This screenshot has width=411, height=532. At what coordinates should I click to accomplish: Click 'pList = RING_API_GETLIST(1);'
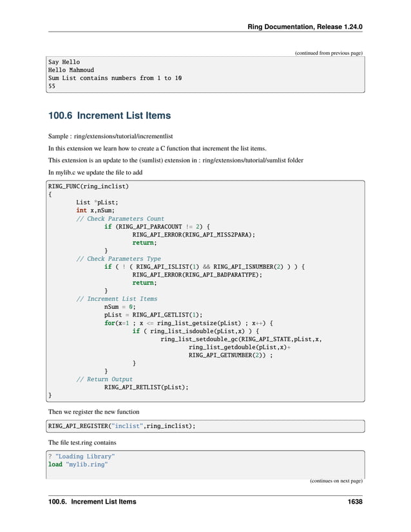[153, 315]
